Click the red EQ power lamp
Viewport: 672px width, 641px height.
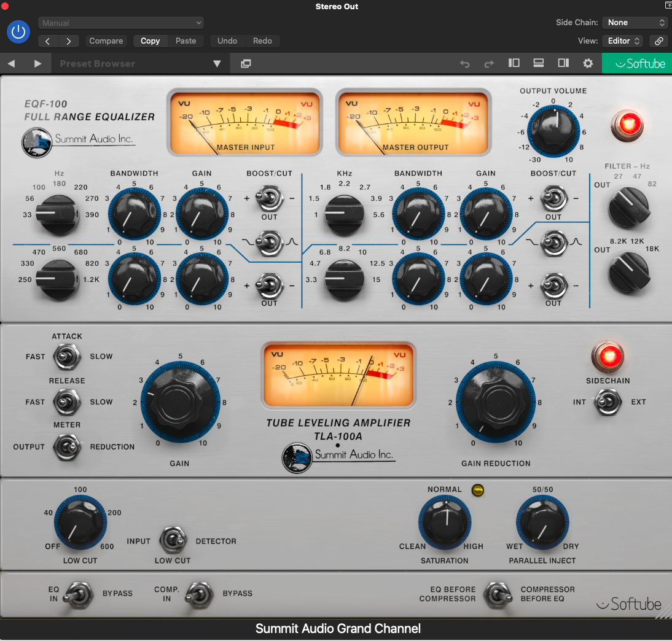[x=627, y=125]
